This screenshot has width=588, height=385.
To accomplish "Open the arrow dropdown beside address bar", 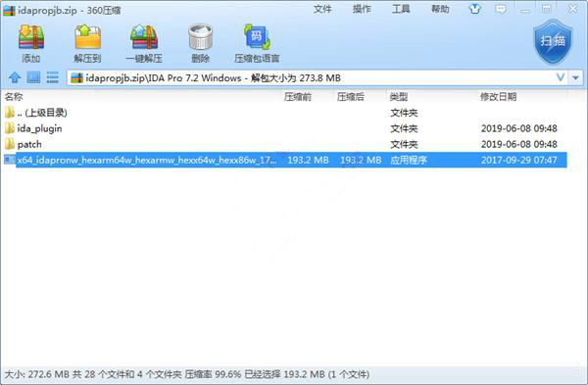I will (575, 78).
